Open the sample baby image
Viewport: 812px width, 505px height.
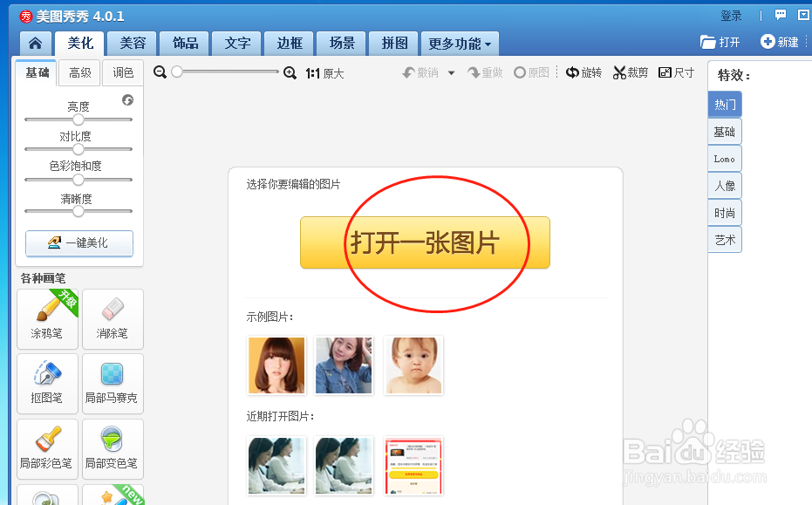tap(413, 365)
